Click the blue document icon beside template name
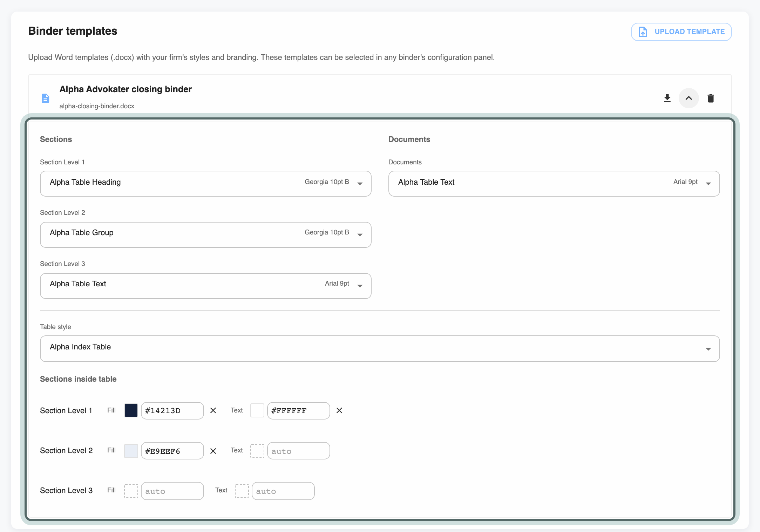Viewport: 760px width, 532px height. [45, 98]
